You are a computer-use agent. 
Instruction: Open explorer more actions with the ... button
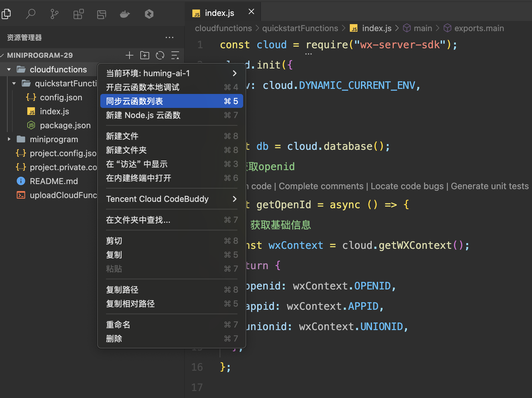tap(170, 37)
